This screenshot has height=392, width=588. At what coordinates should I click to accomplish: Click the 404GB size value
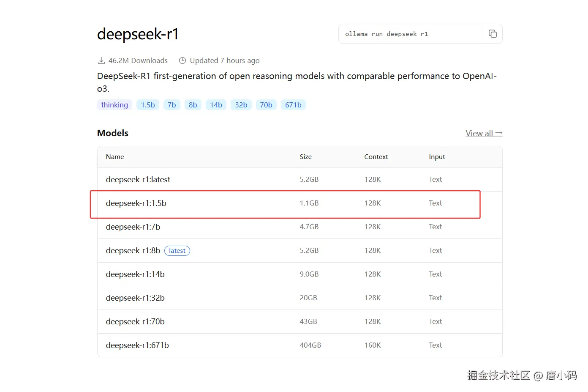point(310,345)
